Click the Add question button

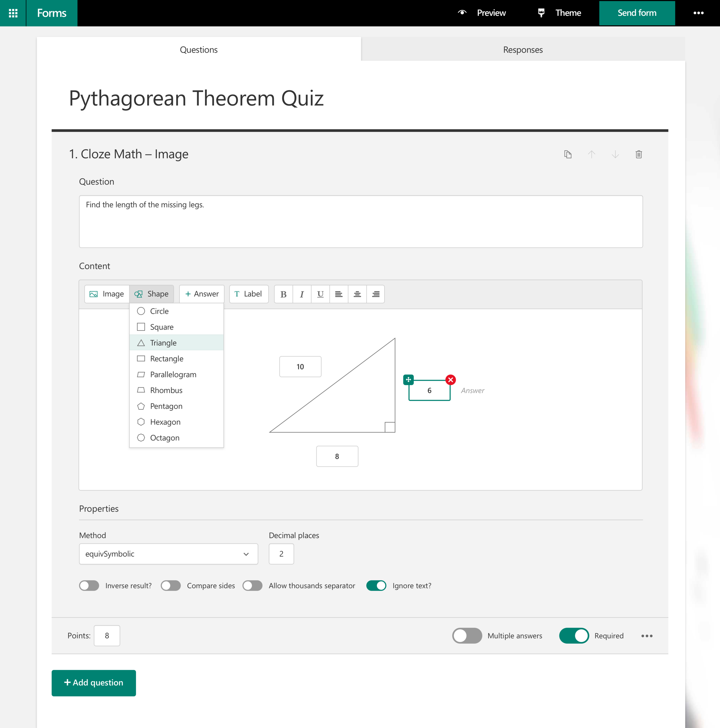point(93,683)
